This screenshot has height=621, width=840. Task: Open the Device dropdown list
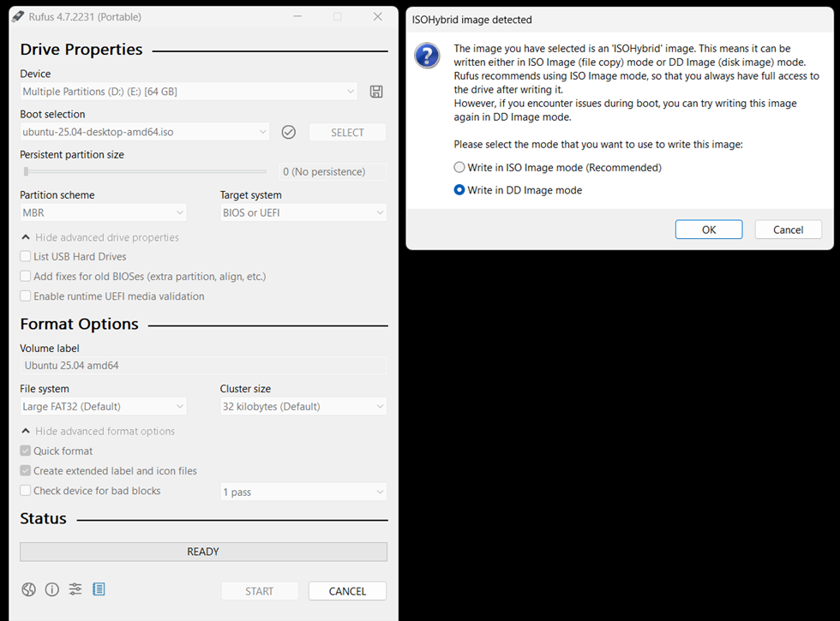[x=189, y=92]
